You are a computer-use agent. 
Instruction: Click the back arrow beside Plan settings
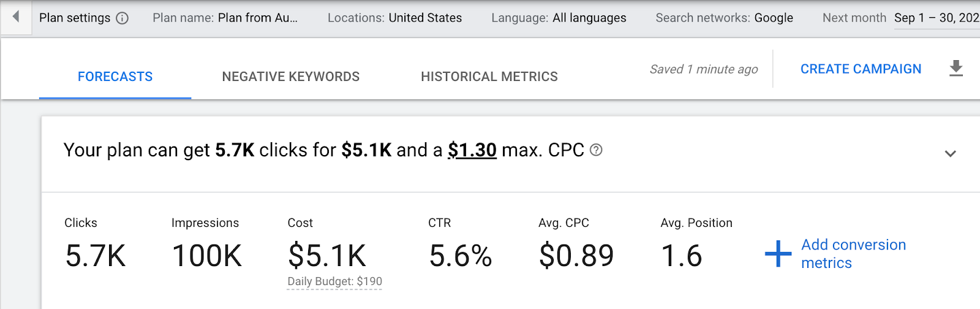pyautogui.click(x=16, y=17)
